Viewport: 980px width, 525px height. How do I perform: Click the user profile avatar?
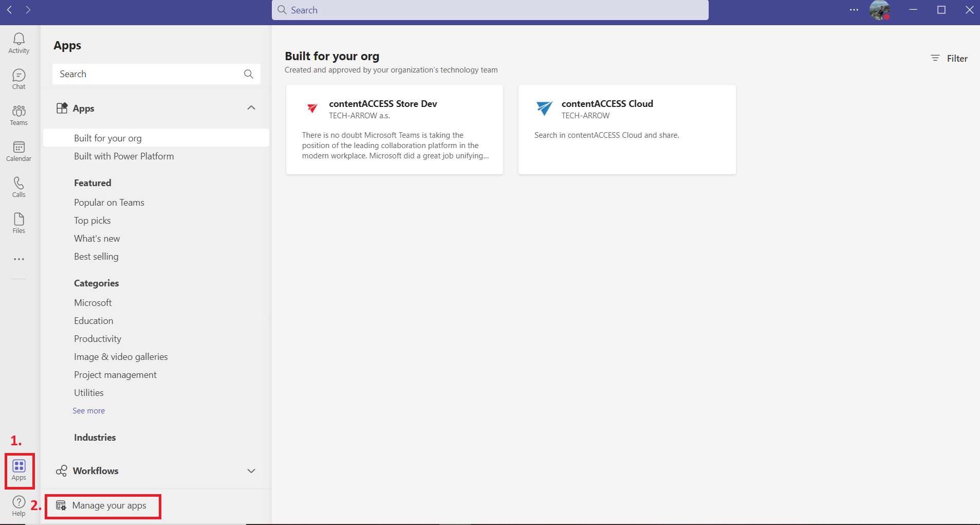point(879,10)
